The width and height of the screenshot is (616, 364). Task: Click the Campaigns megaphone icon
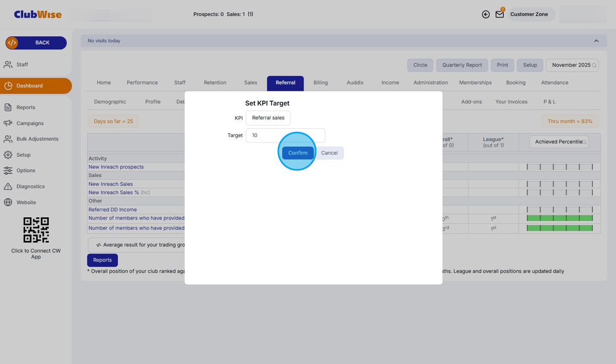coord(8,123)
